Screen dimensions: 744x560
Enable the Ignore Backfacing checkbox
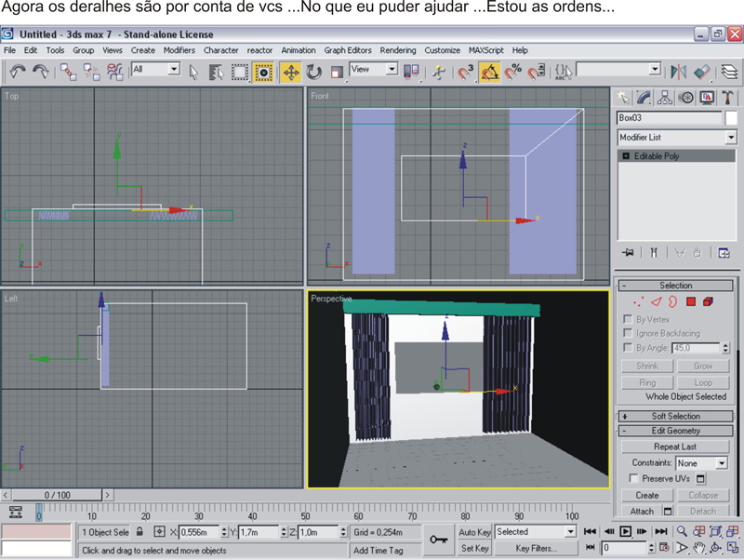click(x=628, y=333)
